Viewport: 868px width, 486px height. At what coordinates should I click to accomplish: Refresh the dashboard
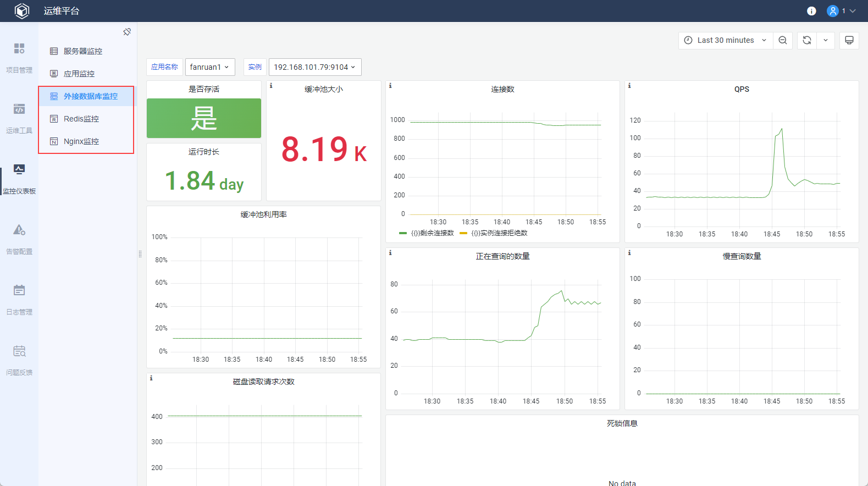tap(807, 40)
